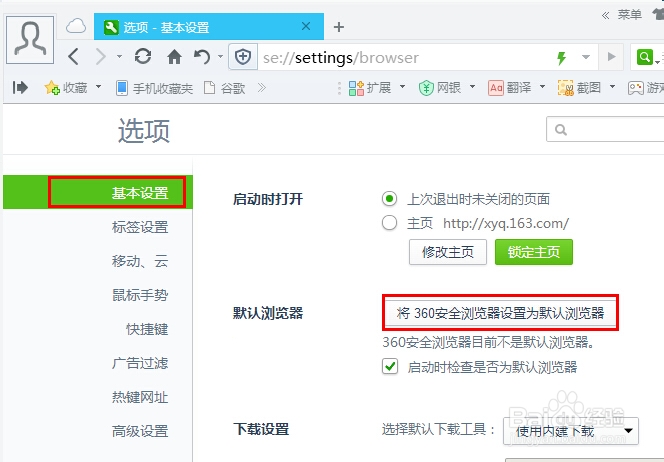
Task: Go forward with the forward arrow
Action: tap(100, 56)
